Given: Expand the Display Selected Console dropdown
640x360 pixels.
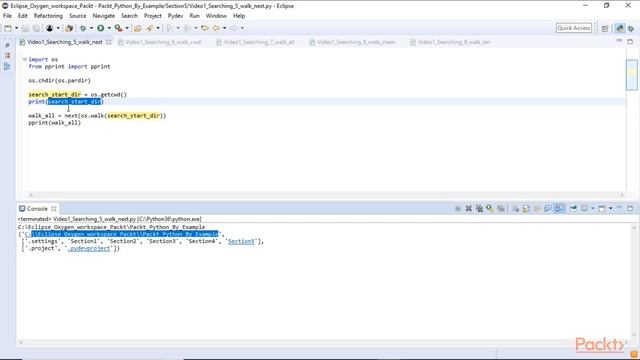Looking at the screenshot, I should point(593,209).
